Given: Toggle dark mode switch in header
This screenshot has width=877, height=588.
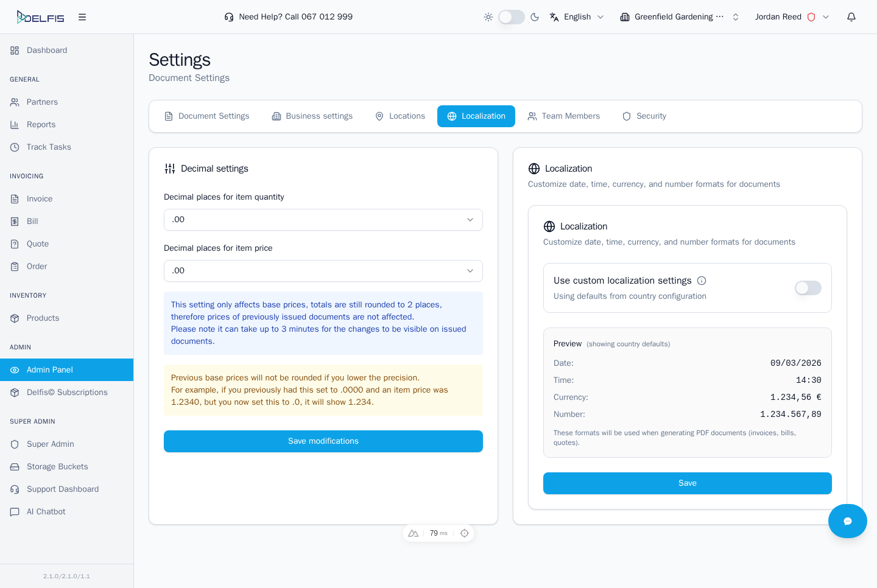Looking at the screenshot, I should tap(511, 17).
